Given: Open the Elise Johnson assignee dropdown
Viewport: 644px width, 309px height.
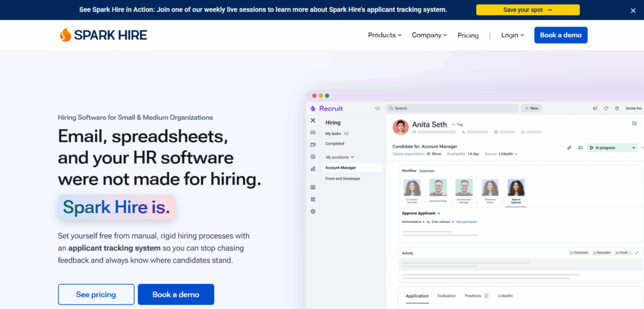Looking at the screenshot, I should pyautogui.click(x=443, y=222).
